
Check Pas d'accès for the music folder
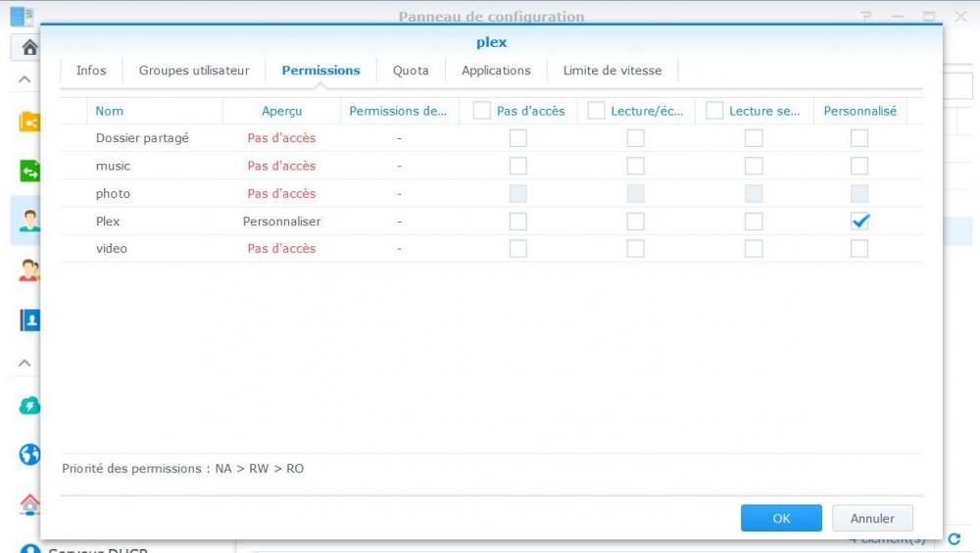pyautogui.click(x=517, y=166)
